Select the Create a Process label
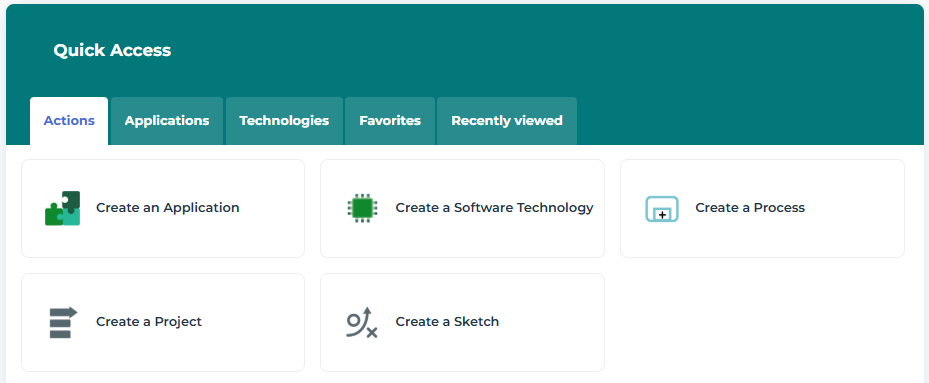929x383 pixels. (x=750, y=208)
